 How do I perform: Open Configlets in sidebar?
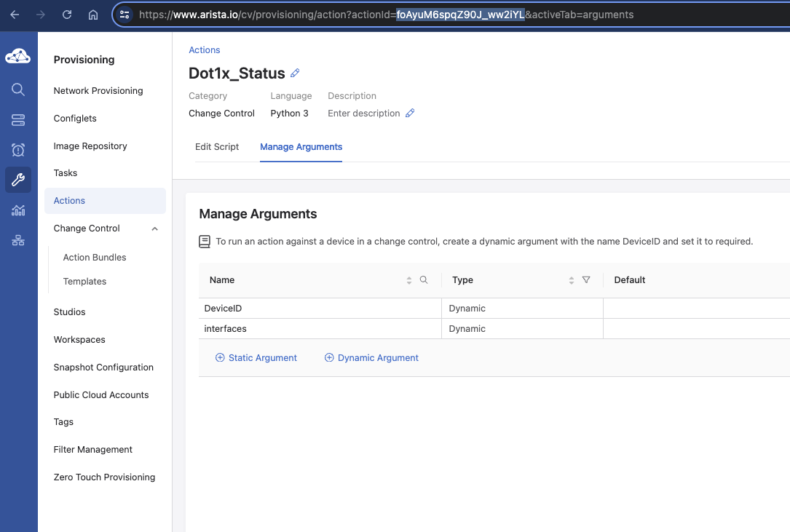pyautogui.click(x=75, y=119)
